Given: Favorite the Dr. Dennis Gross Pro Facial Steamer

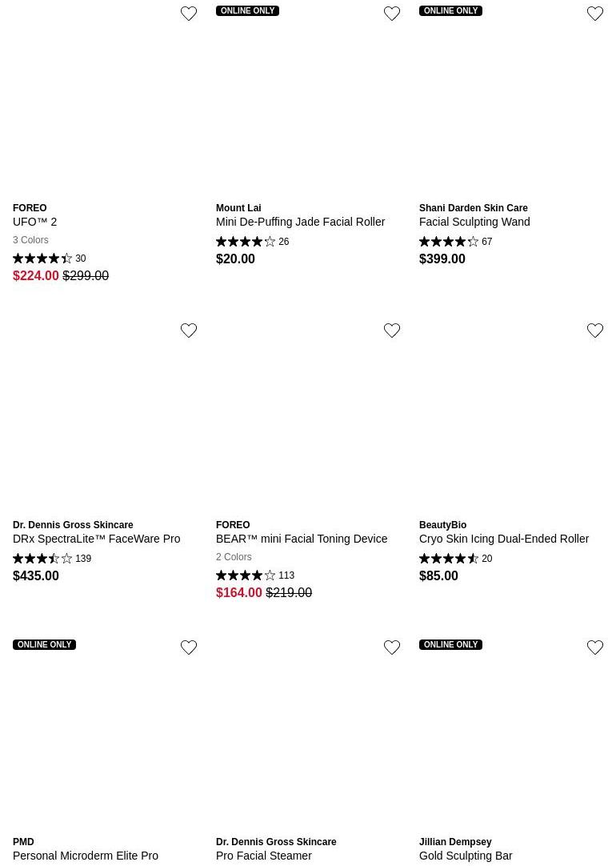Looking at the screenshot, I should click(x=392, y=647).
